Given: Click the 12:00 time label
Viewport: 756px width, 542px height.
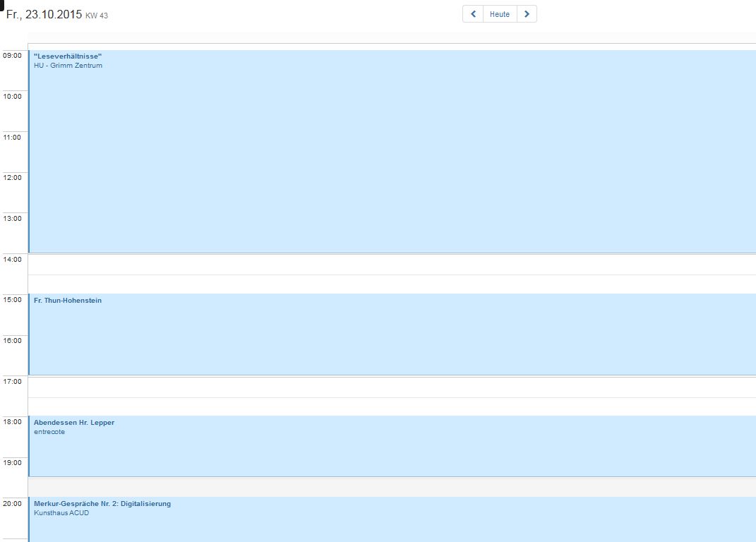Looking at the screenshot, I should 12,178.
